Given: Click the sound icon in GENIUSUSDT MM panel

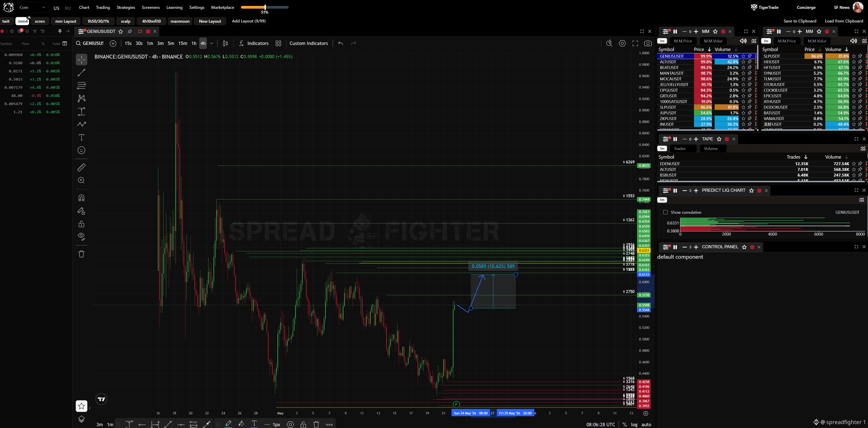Looking at the screenshot, I should (x=743, y=41).
